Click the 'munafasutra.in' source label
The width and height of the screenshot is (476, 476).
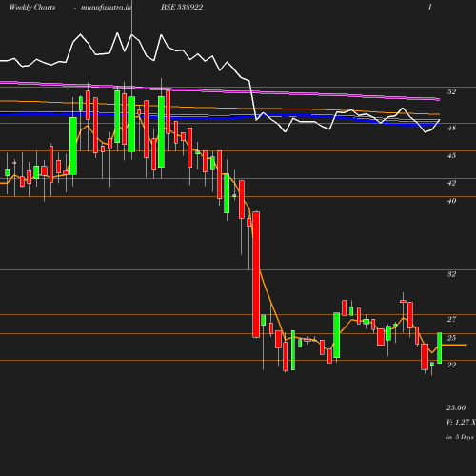pos(107,7)
